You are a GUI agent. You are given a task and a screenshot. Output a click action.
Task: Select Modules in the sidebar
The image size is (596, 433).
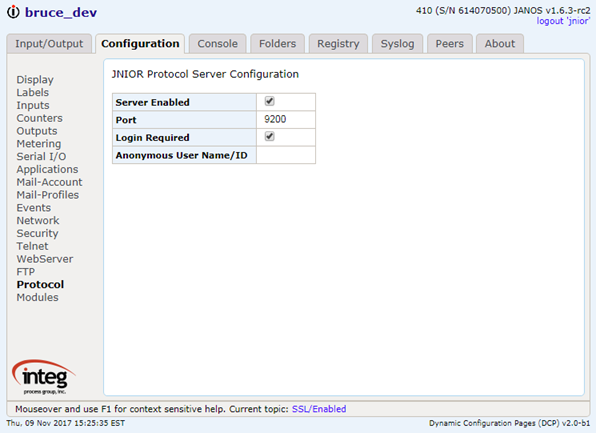(37, 297)
